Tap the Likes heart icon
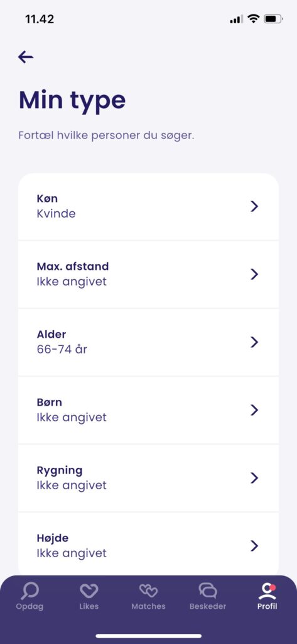Screen dimensions: 297x644 (89, 591)
